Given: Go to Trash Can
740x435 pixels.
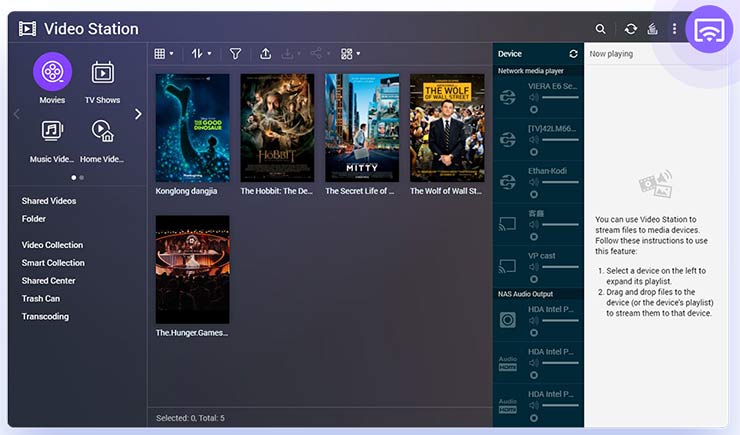Looking at the screenshot, I should click(x=41, y=299).
